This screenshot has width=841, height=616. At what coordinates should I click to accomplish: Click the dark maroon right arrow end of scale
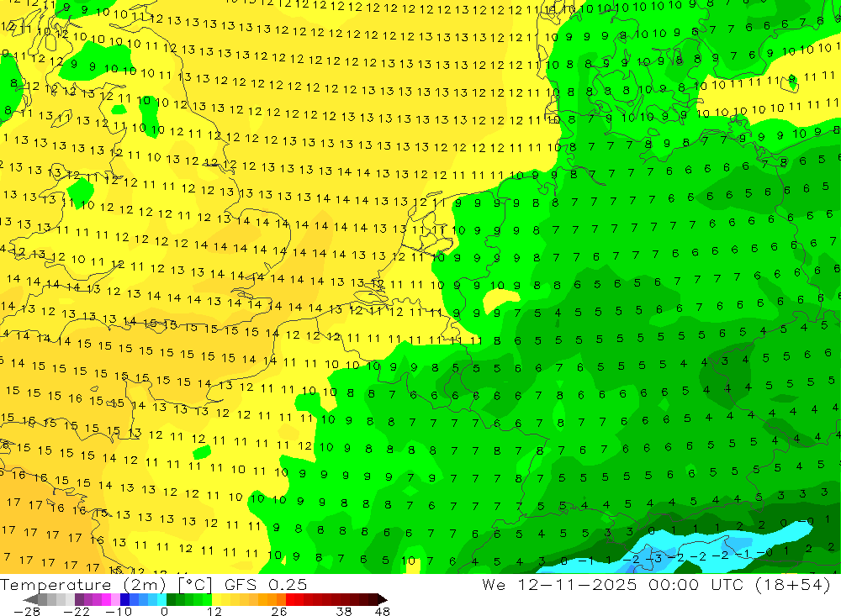pos(382,599)
